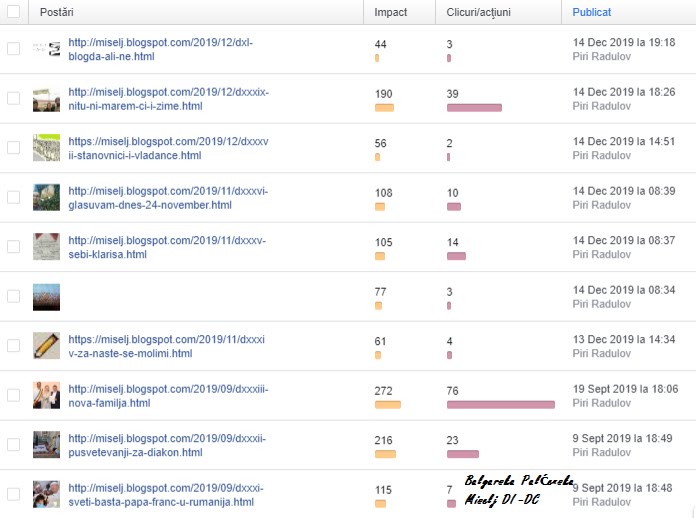Viewport: 696px width, 518px height.
Task: Click impact value 190
Action: 384,94
